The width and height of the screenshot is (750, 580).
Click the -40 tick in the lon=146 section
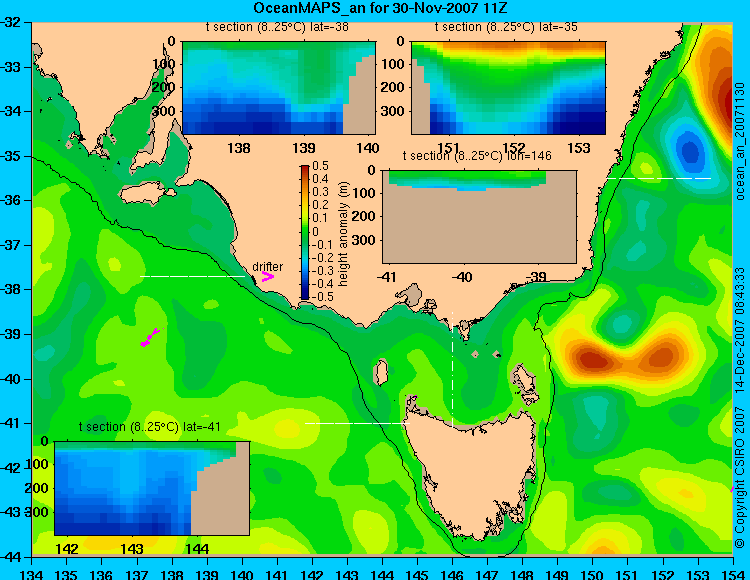(463, 277)
